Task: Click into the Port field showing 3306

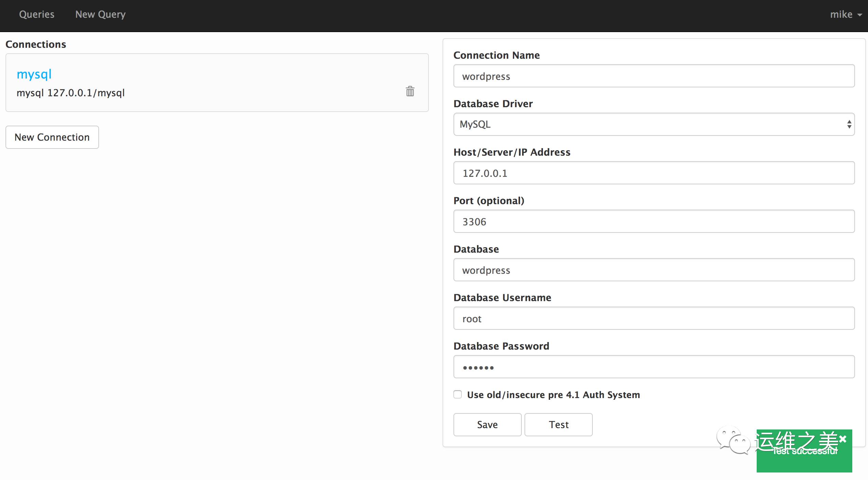Action: tap(654, 221)
